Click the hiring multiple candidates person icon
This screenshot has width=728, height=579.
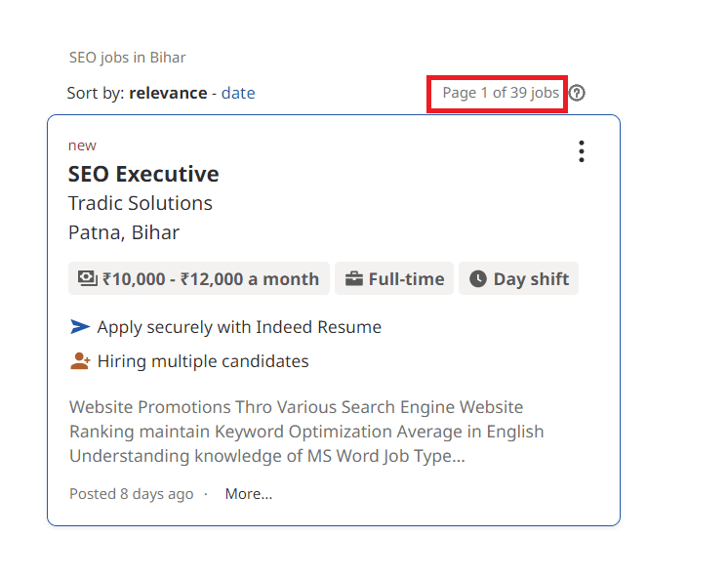[x=80, y=360]
